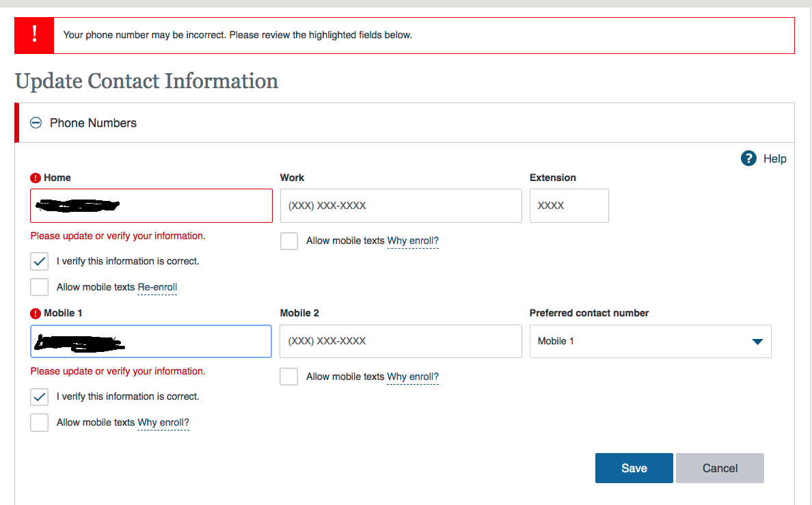Image resolution: width=812 pixels, height=505 pixels.
Task: Click Mobile 1's 'Please update or verify' error text
Action: point(118,371)
